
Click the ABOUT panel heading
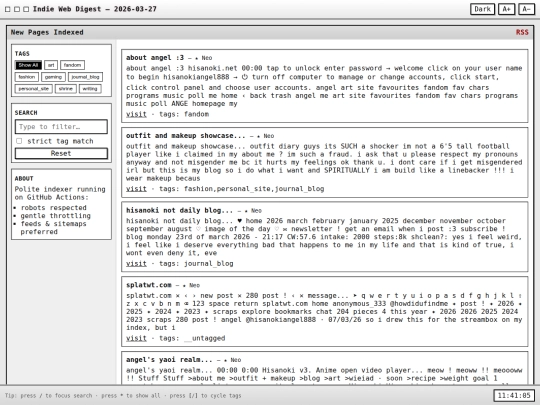tap(24, 179)
